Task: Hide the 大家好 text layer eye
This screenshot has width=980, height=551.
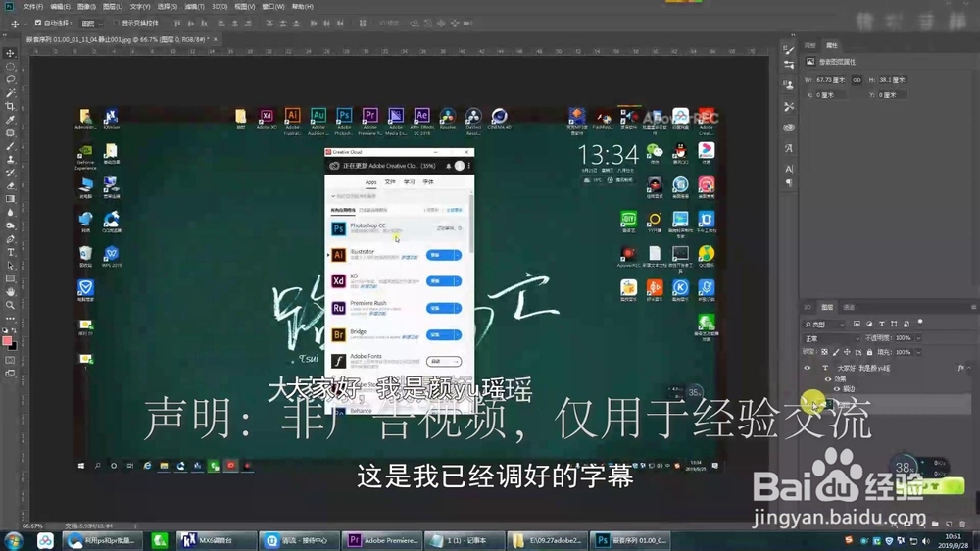Action: (807, 368)
